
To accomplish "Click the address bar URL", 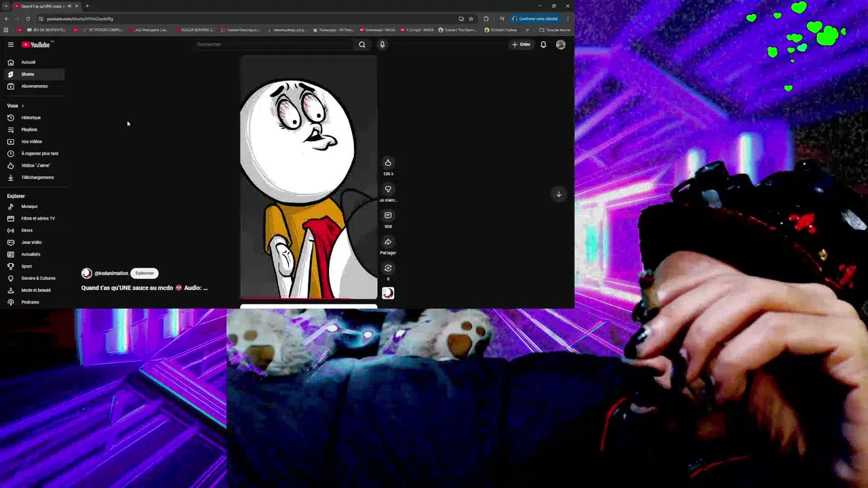I will coord(80,19).
